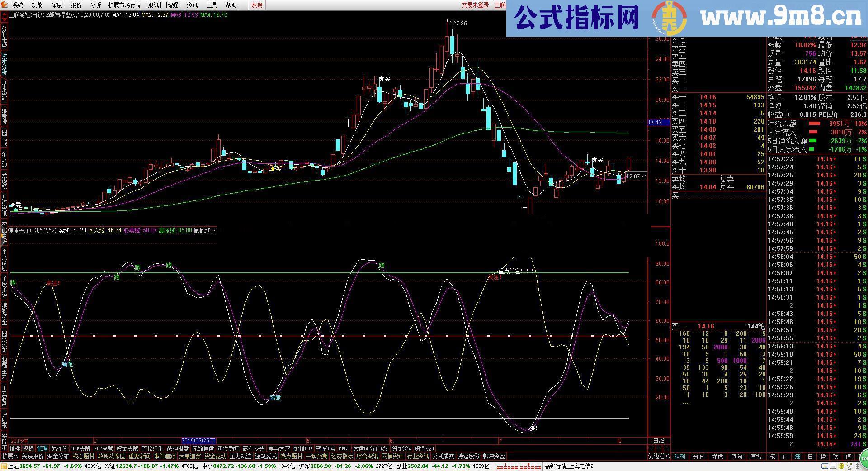868x471 pixels.
Task: Open 龙虎榜 sidebar item
Action: coord(4,181)
